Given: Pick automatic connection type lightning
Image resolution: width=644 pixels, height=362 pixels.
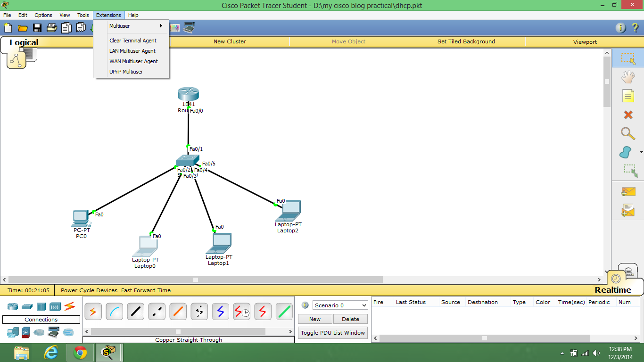Looking at the screenshot, I should coord(93,312).
